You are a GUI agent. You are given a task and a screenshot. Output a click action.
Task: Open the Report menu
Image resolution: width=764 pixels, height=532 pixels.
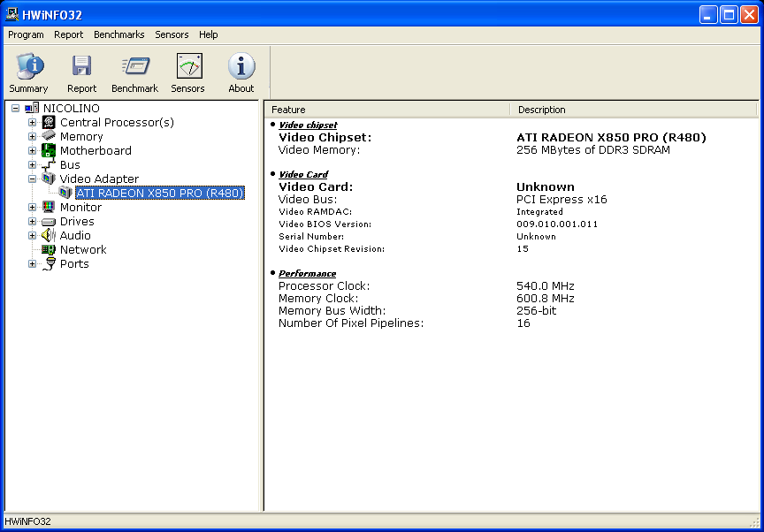coord(68,34)
